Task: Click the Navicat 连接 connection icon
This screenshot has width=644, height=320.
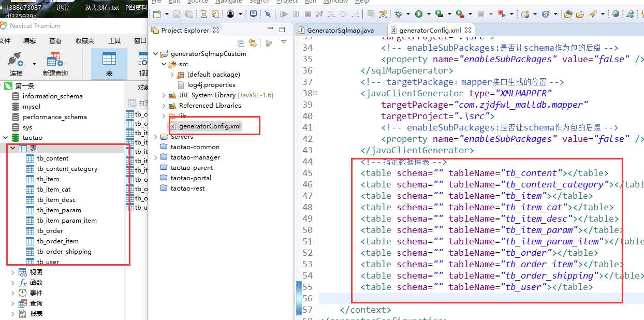Action: tap(16, 59)
